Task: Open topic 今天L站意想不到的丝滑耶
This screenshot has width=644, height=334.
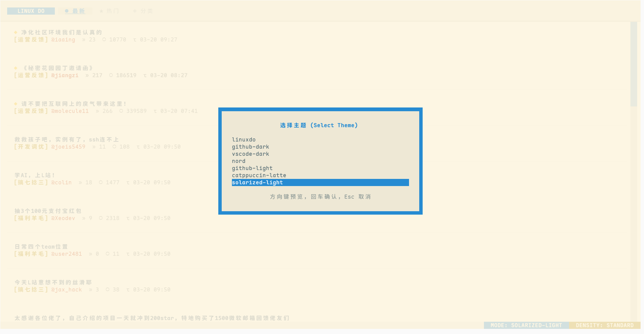Action: (53, 282)
